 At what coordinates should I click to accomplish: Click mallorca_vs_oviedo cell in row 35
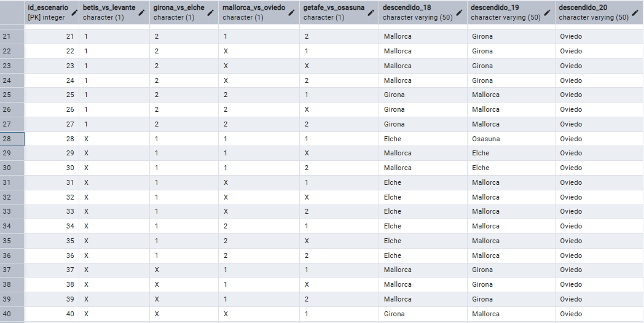[259, 241]
